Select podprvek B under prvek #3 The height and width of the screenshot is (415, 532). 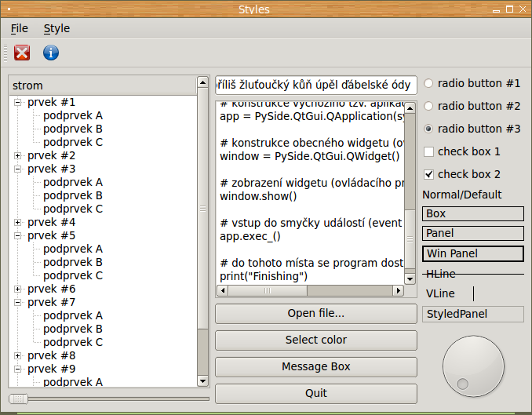point(73,195)
